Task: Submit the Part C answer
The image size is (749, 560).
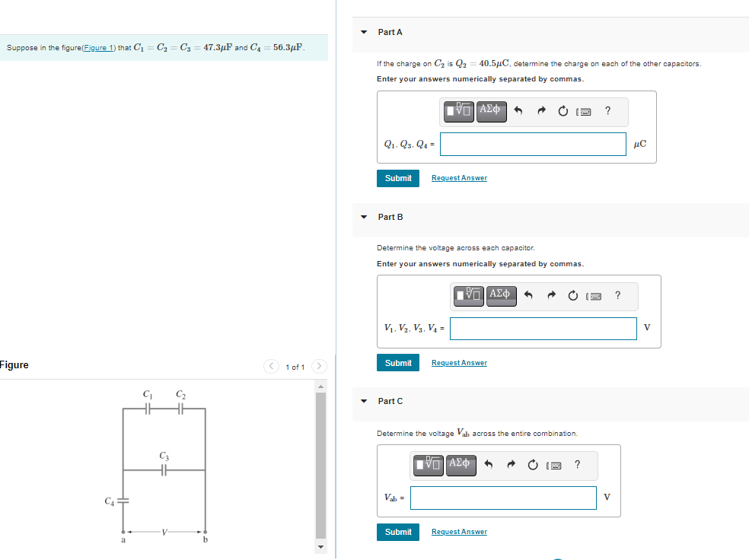Action: click(x=397, y=532)
